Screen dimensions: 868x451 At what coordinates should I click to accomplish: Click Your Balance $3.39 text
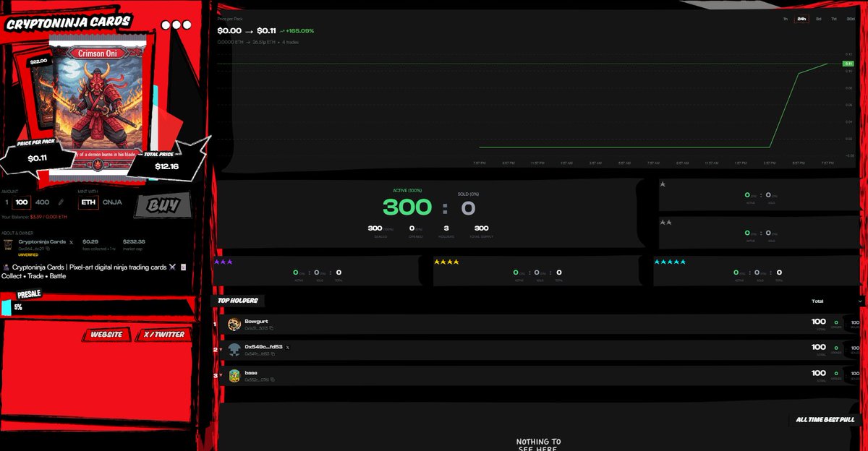[x=34, y=216]
